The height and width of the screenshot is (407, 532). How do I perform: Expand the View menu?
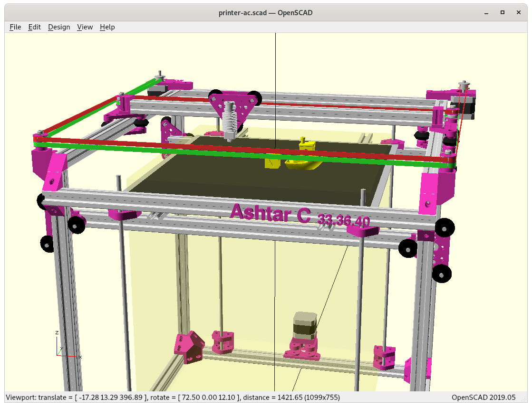click(85, 27)
